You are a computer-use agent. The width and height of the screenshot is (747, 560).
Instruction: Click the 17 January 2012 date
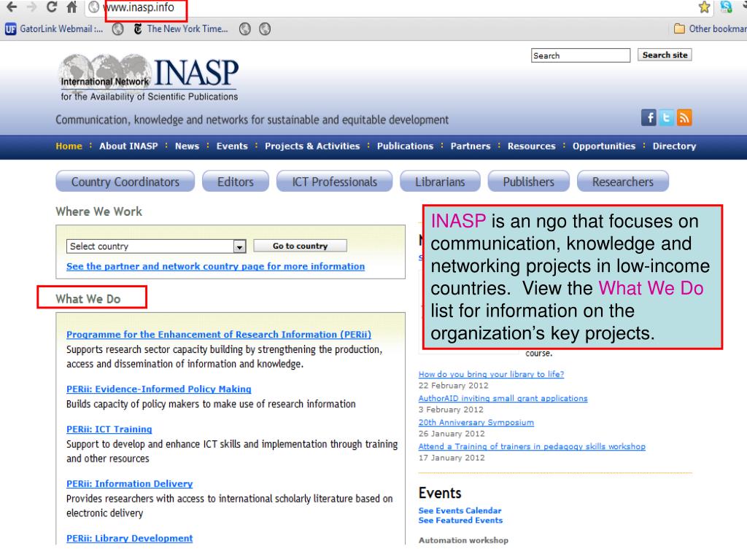pyautogui.click(x=451, y=458)
